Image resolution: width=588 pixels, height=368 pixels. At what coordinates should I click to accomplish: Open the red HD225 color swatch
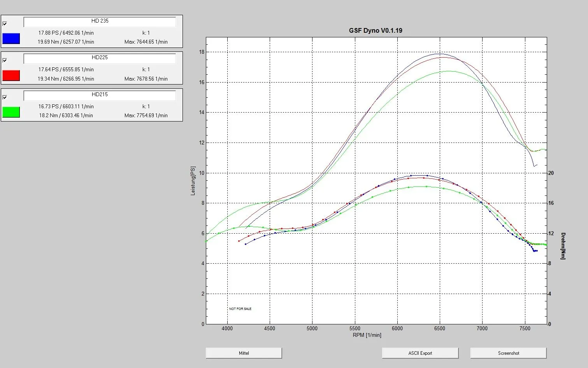tap(11, 76)
